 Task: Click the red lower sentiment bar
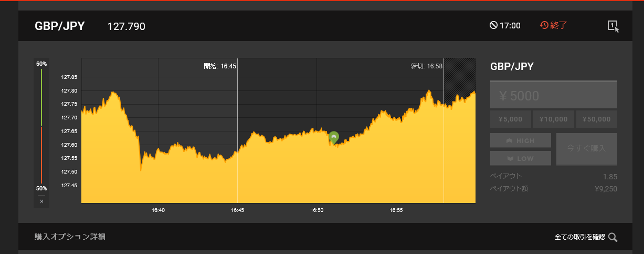(41, 155)
